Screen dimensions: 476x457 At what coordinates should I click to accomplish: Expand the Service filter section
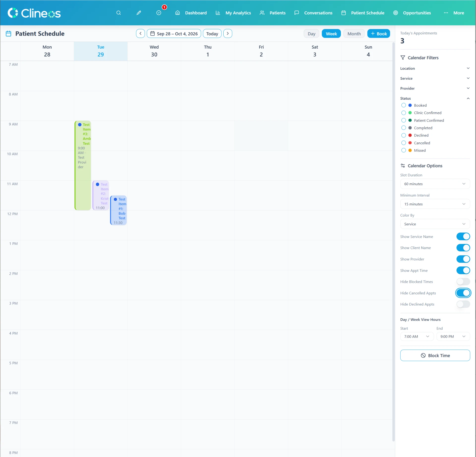coord(435,78)
